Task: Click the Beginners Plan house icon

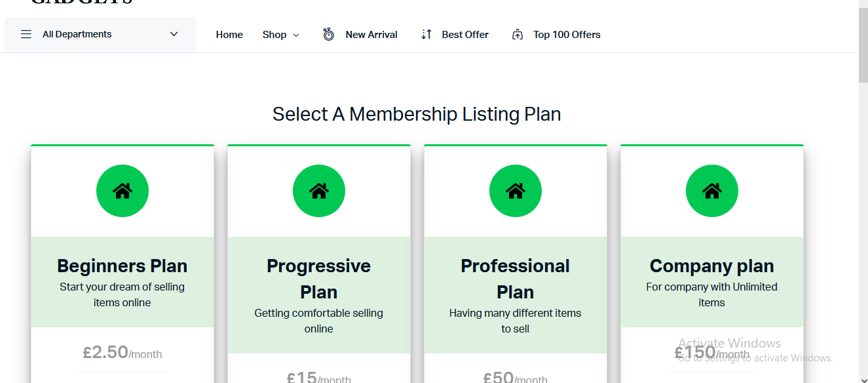Action: [x=123, y=191]
